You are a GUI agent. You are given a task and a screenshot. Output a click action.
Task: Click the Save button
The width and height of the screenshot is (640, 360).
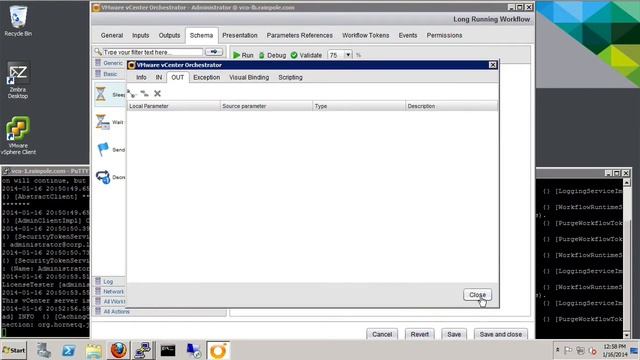click(x=454, y=334)
